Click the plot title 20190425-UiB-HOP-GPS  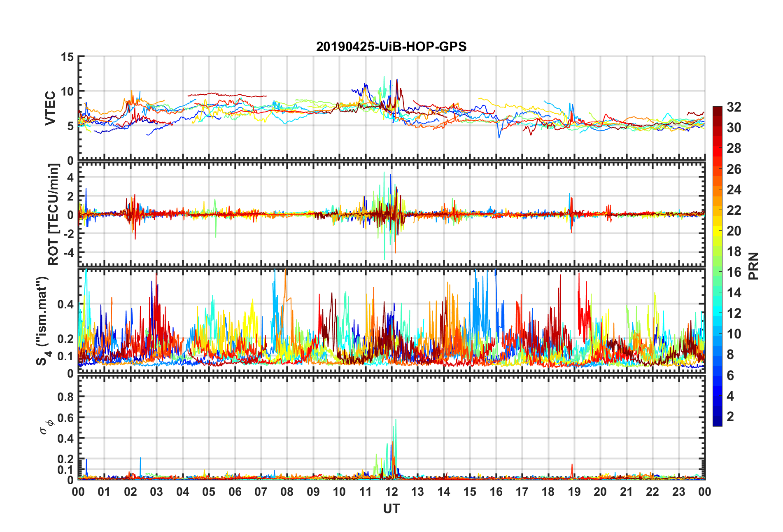(x=391, y=47)
